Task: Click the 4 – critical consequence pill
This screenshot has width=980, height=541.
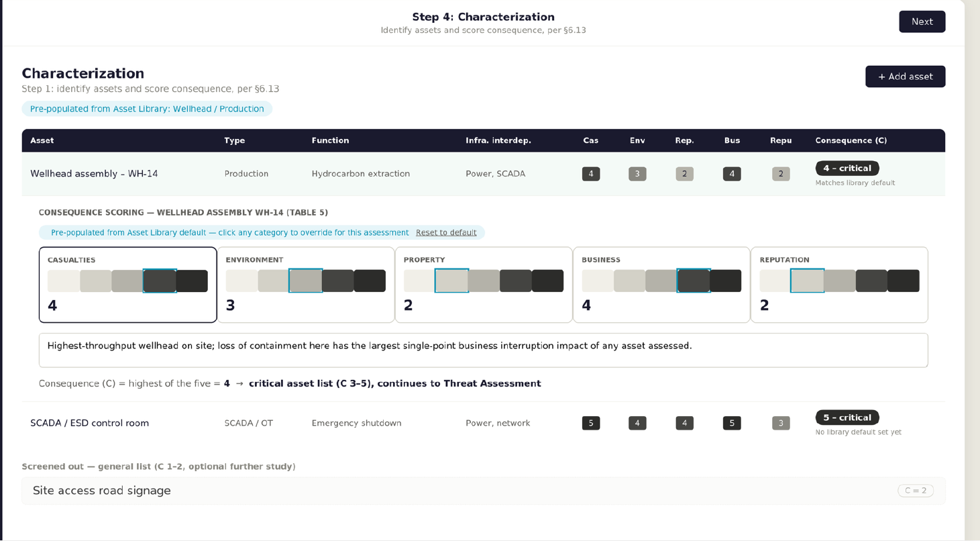Action: [x=847, y=168]
